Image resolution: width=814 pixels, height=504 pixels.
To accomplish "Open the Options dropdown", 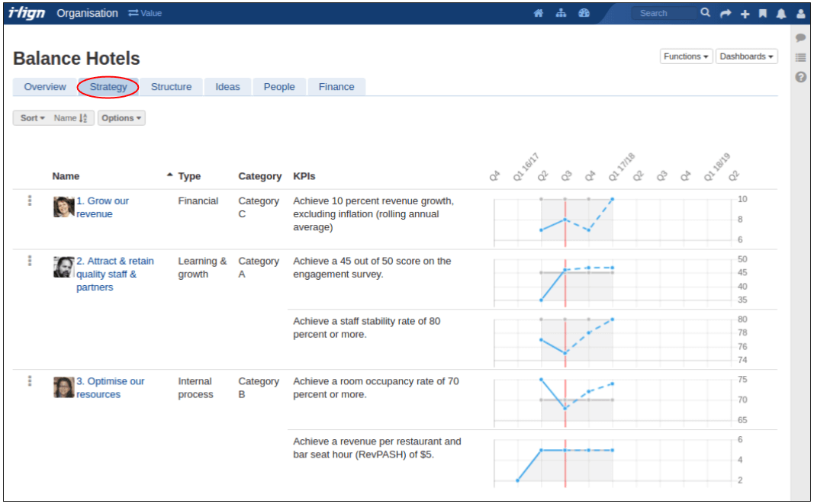I will pos(121,118).
